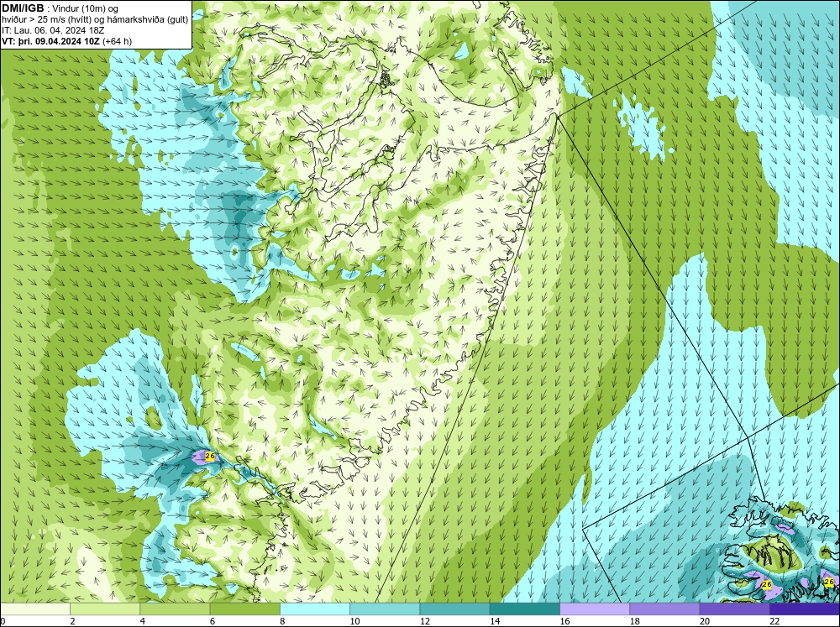Click the legend scale number 16
840x627 pixels.
[x=564, y=621]
